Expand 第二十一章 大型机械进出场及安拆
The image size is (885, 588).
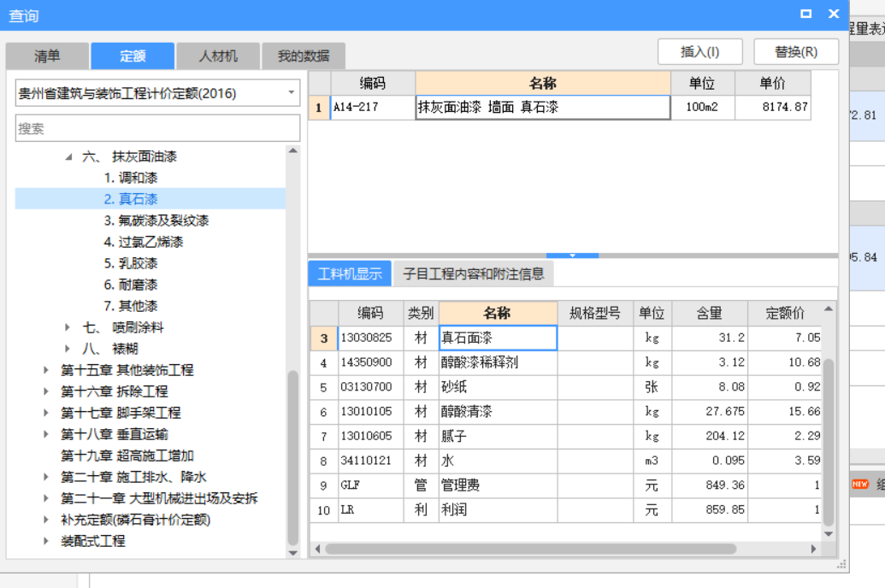pos(46,498)
